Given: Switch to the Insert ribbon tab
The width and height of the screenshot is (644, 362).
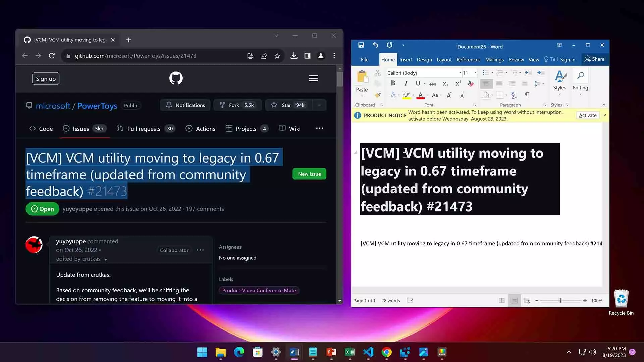Looking at the screenshot, I should pyautogui.click(x=406, y=59).
